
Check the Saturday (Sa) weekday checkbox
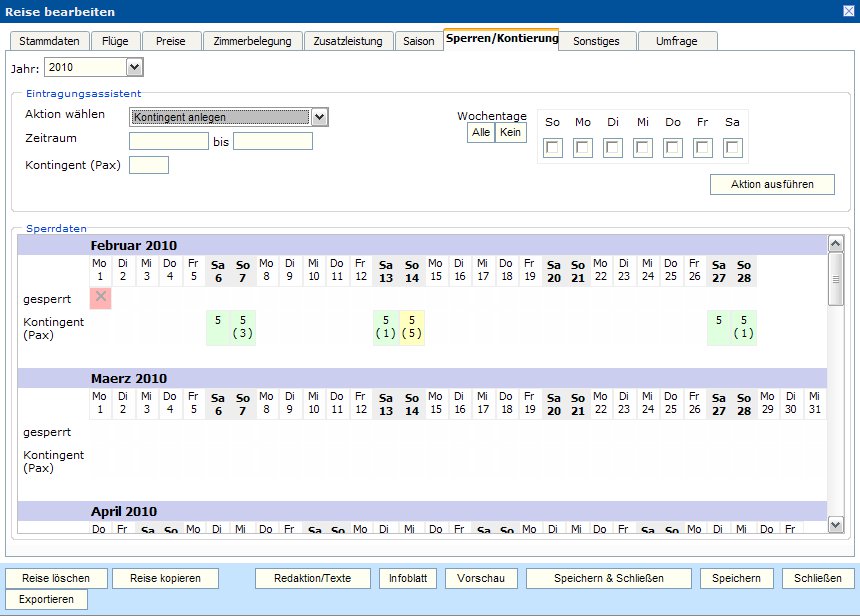(x=733, y=148)
